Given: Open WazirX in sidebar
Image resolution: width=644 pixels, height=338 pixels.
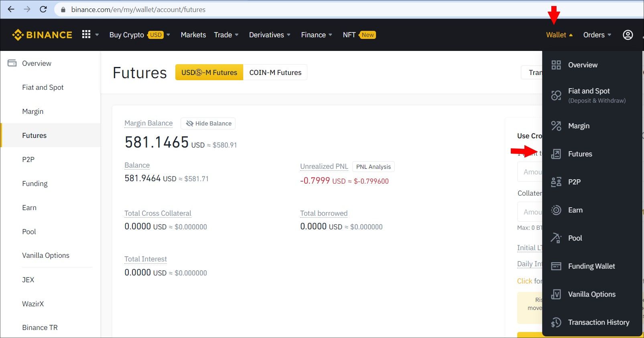Looking at the screenshot, I should tap(33, 304).
